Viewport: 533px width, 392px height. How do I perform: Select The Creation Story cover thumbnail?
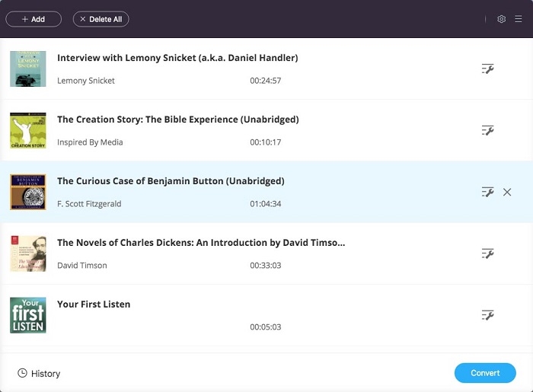coord(28,131)
